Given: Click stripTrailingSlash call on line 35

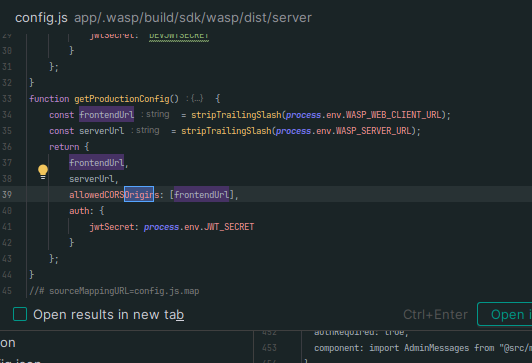Looking at the screenshot, I should [x=226, y=131].
